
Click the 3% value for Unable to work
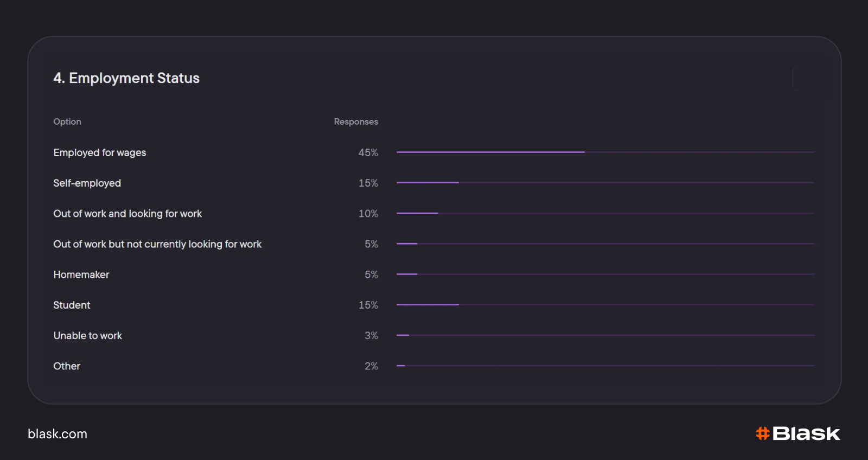[371, 336]
